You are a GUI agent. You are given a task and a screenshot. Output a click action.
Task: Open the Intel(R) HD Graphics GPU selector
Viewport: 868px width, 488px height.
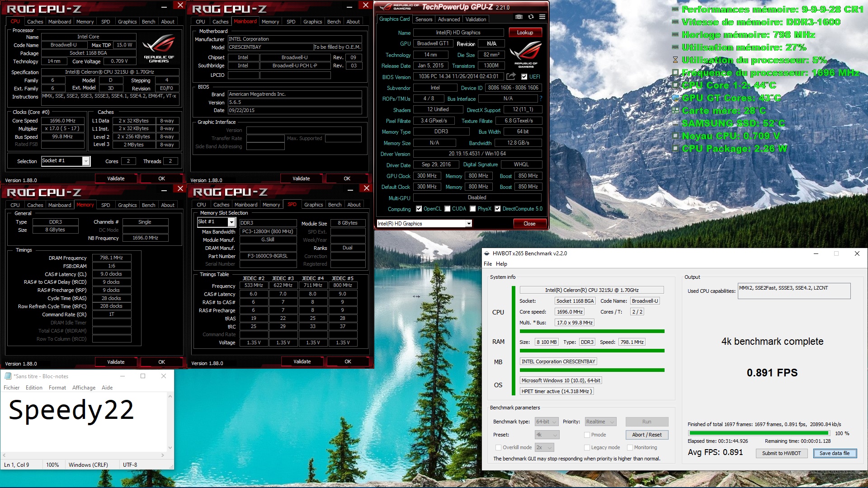click(x=424, y=224)
